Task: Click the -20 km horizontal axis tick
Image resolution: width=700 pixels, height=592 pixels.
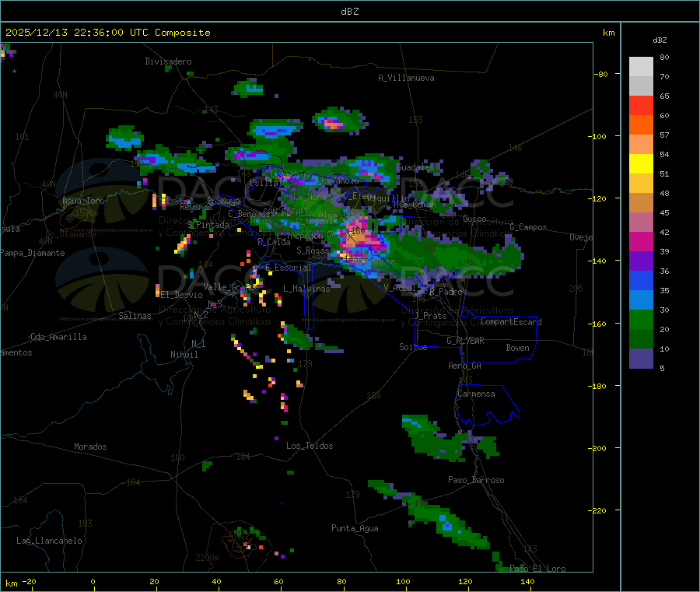Action: coord(29,582)
